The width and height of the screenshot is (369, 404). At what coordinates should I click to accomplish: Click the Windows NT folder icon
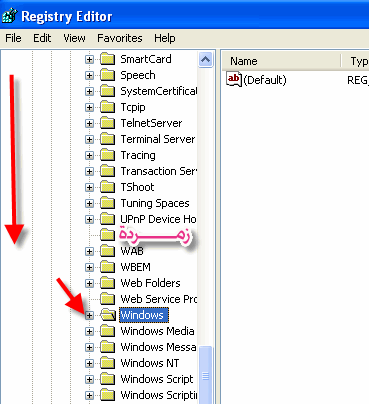[x=107, y=363]
